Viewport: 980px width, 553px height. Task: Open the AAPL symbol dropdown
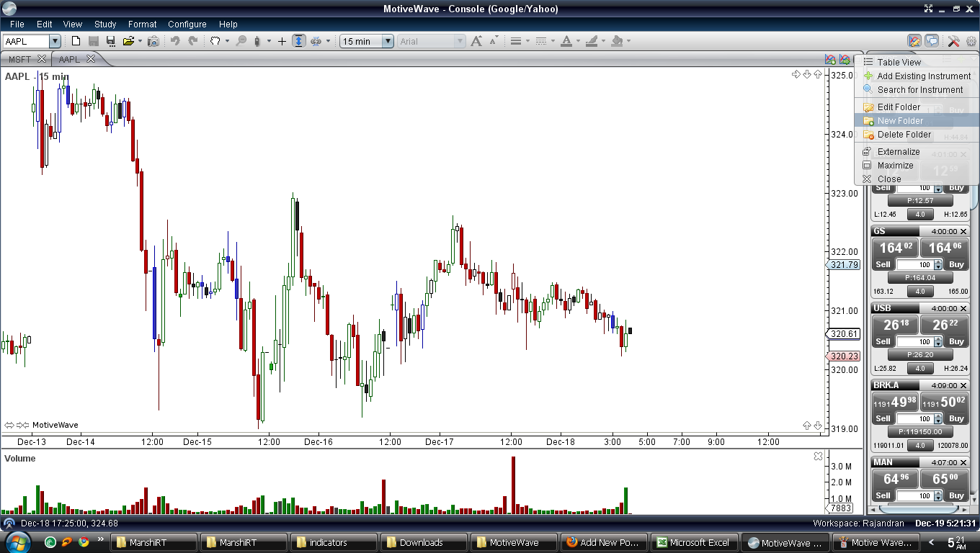coord(55,41)
